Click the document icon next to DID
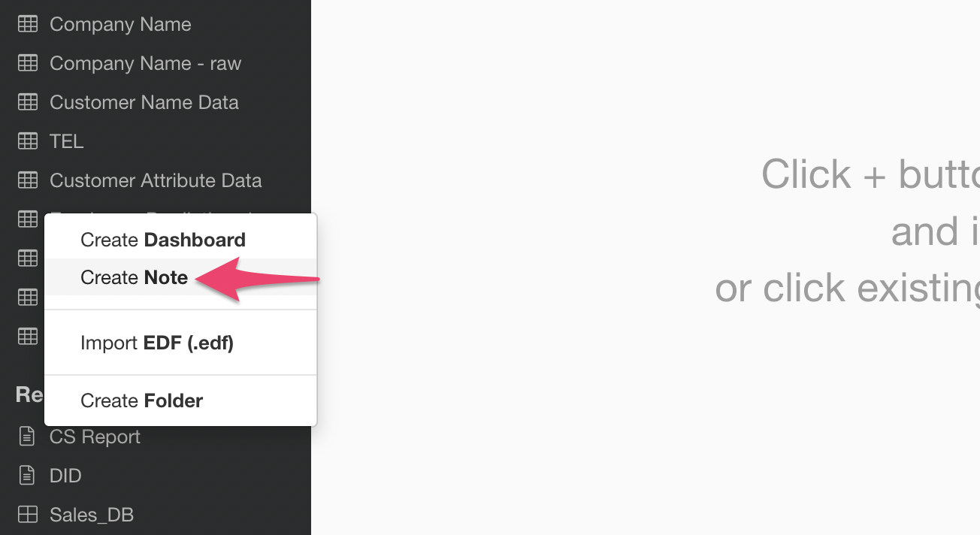 [x=27, y=476]
